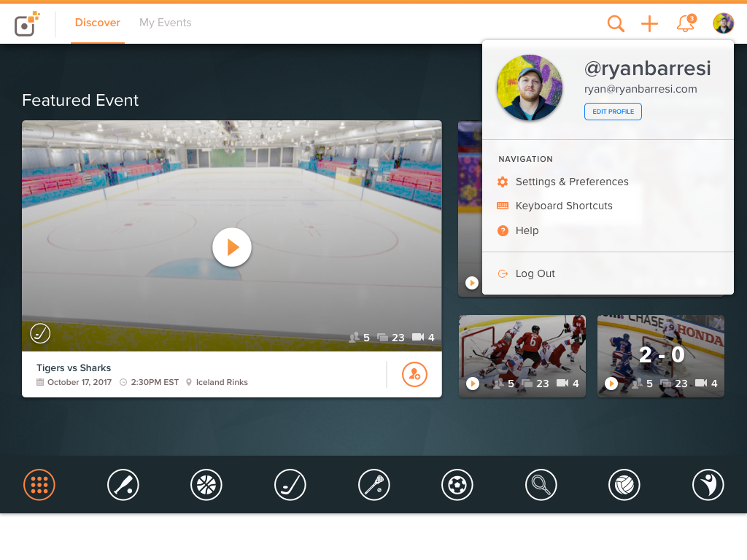Switch to the My Events tab
This screenshot has width=747, height=560.
tap(165, 23)
